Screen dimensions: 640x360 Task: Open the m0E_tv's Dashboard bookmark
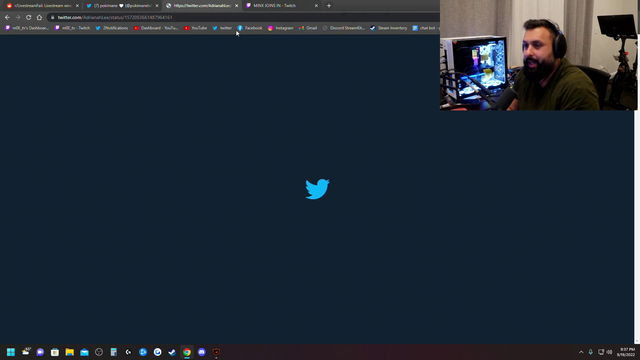click(x=27, y=28)
